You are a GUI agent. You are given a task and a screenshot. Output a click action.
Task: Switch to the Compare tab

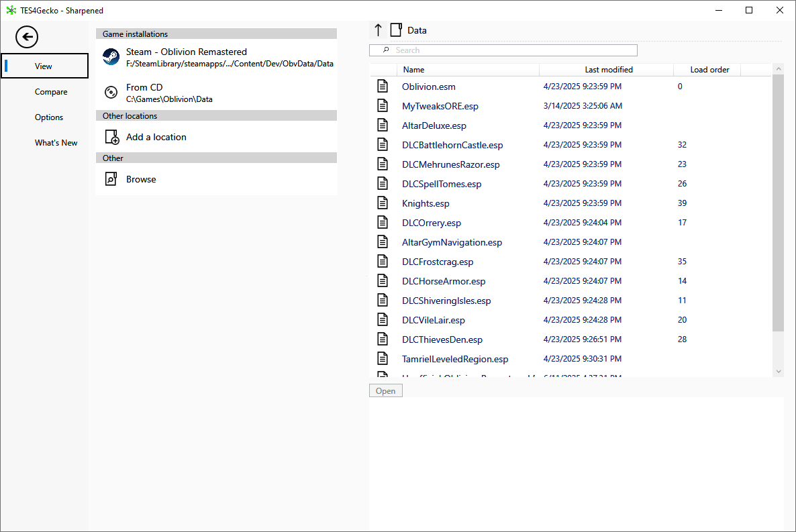[x=45, y=92]
